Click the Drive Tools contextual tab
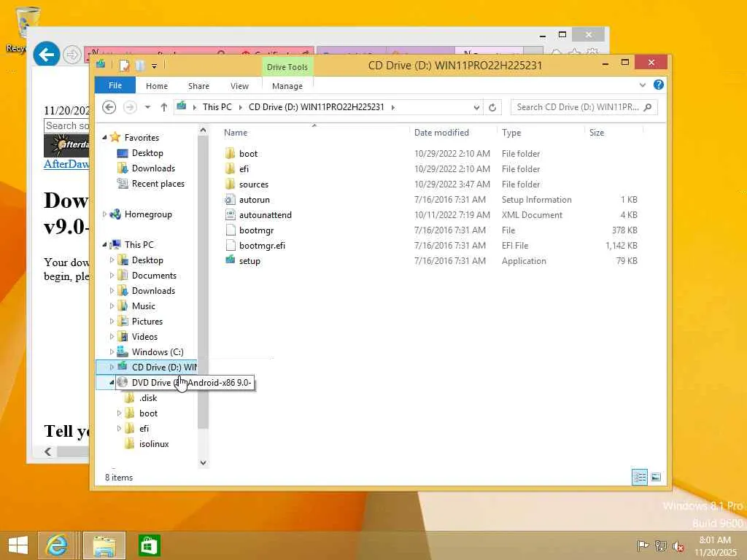Screen dimensions: 747x560 (287, 66)
